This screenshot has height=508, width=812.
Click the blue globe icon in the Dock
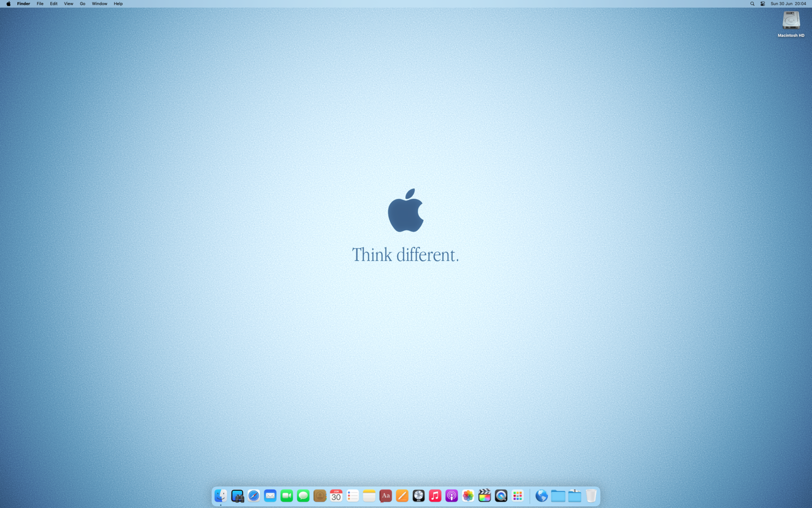coord(542,496)
